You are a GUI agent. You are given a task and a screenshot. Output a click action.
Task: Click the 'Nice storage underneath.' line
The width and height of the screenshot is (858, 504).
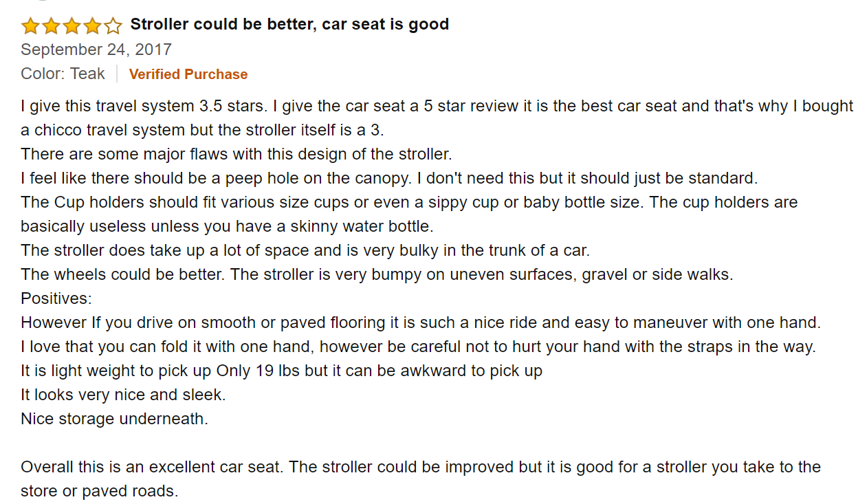click(114, 419)
